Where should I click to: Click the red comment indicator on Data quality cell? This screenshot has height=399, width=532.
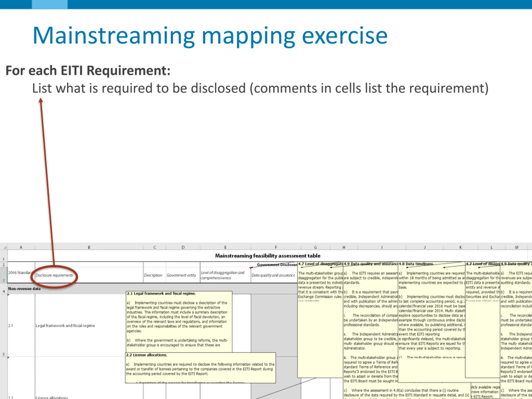(x=250, y=268)
